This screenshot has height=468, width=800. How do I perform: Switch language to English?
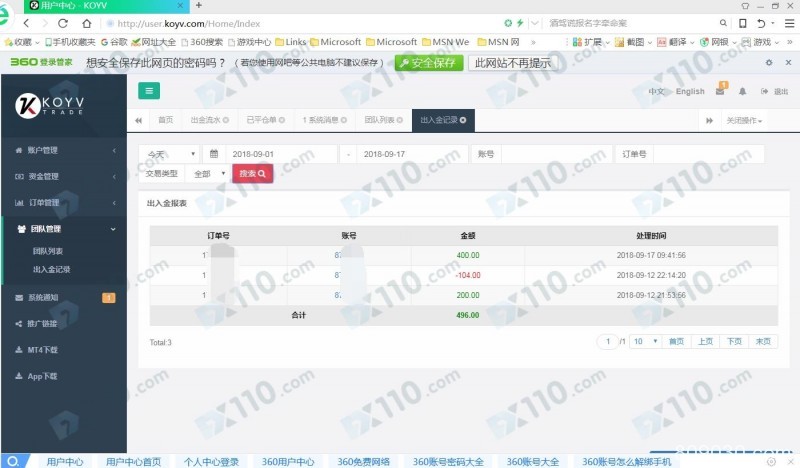pos(690,91)
